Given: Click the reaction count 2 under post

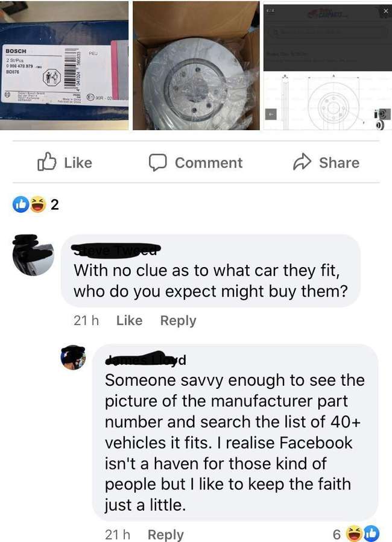Looking at the screenshot, I should pyautogui.click(x=55, y=204).
